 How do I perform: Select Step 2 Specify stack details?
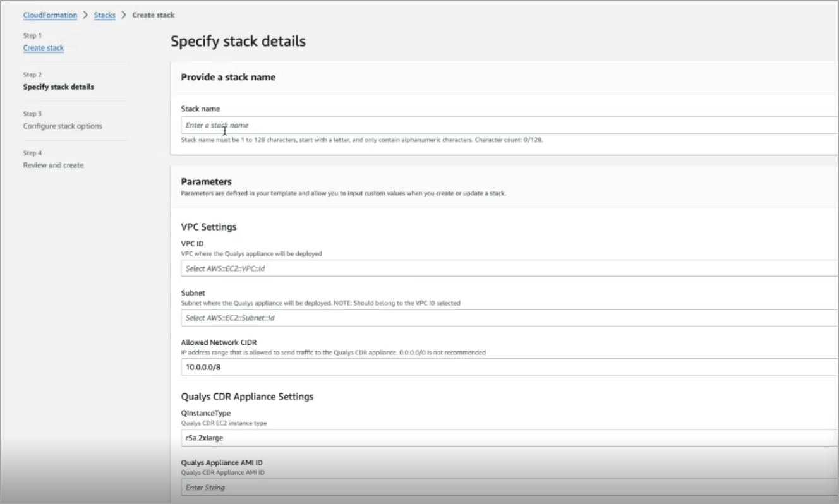click(59, 87)
